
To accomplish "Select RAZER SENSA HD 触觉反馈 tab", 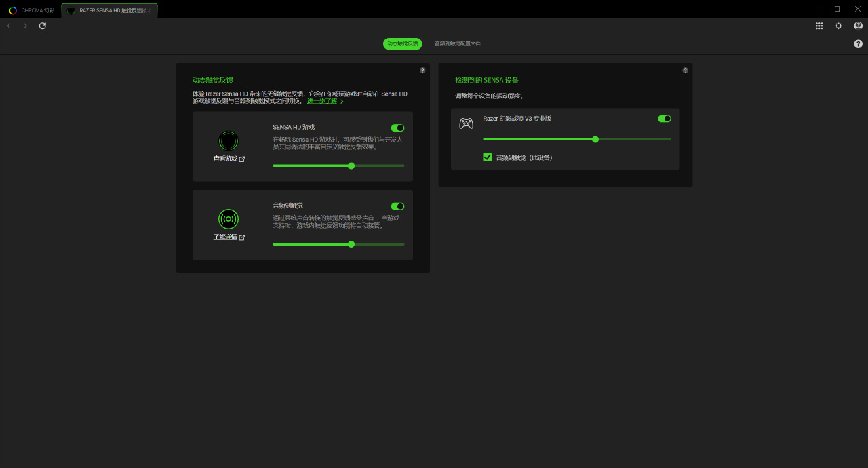I will click(x=109, y=11).
